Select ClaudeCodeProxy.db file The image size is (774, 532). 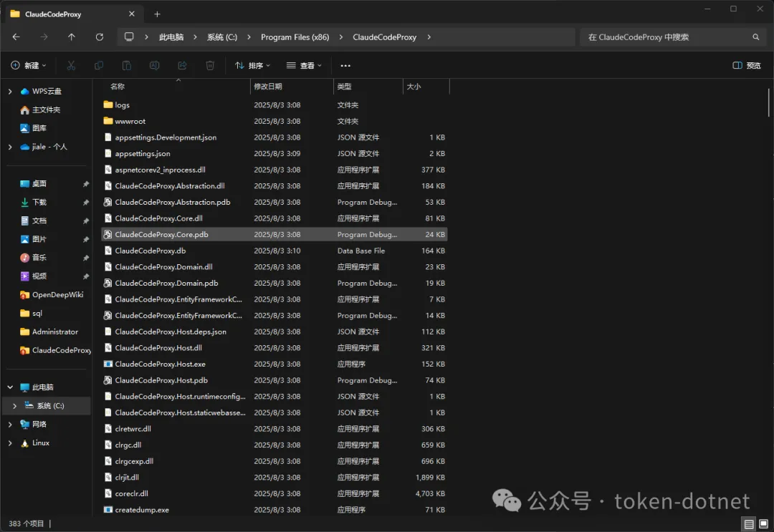tap(274, 251)
